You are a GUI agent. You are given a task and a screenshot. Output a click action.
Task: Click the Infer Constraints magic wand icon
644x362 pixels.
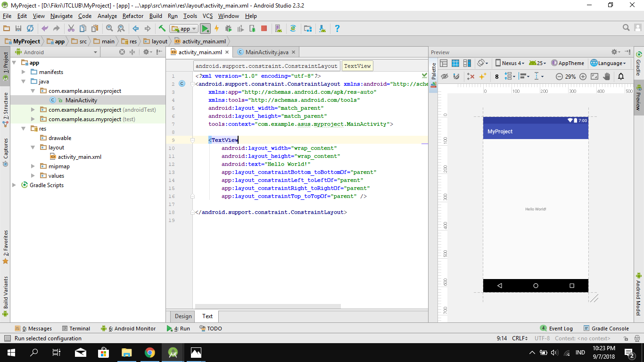coord(482,76)
